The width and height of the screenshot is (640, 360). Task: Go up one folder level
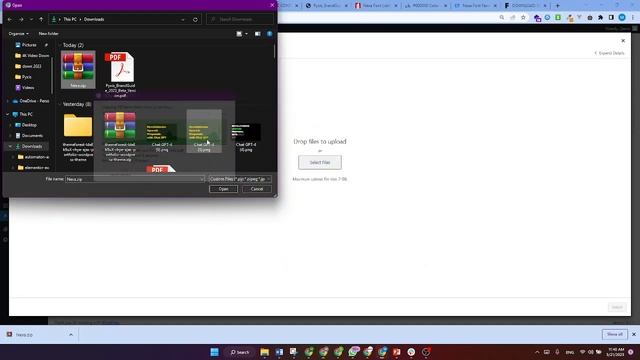[x=41, y=19]
